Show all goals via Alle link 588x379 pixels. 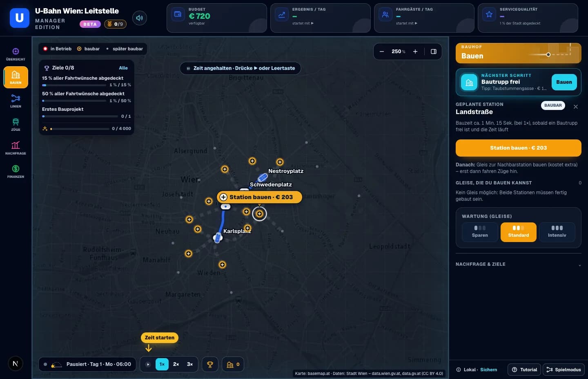(123, 68)
